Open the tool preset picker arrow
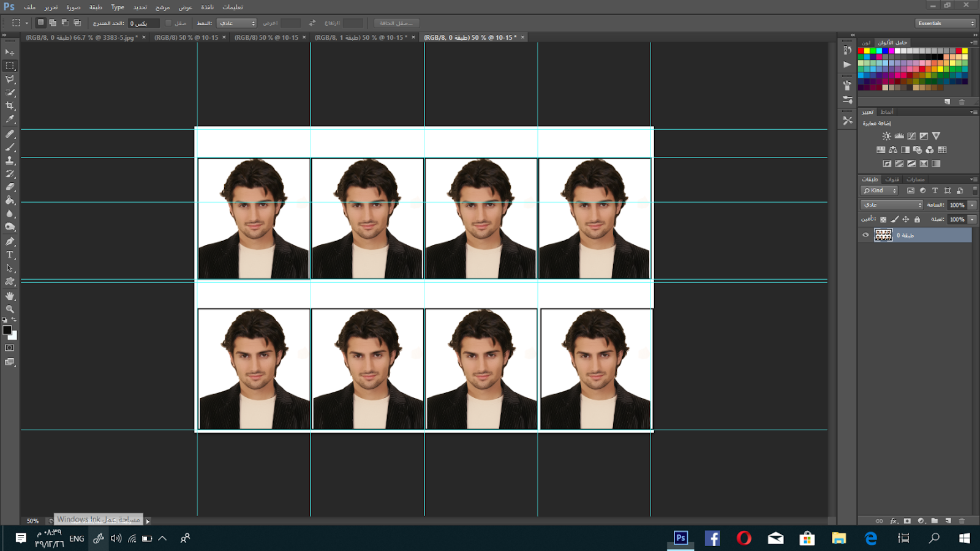Image resolution: width=980 pixels, height=551 pixels. 26,23
